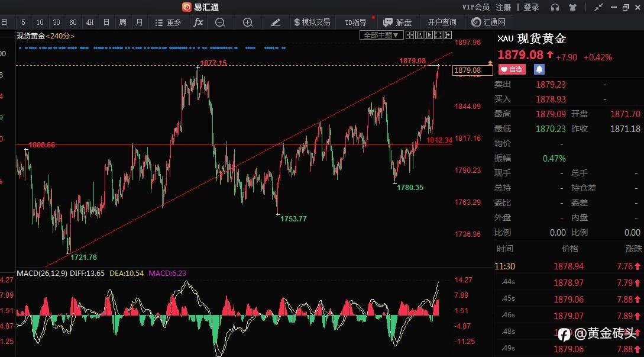
Task: Add to watchlist with 自选 button
Action: 512,69
